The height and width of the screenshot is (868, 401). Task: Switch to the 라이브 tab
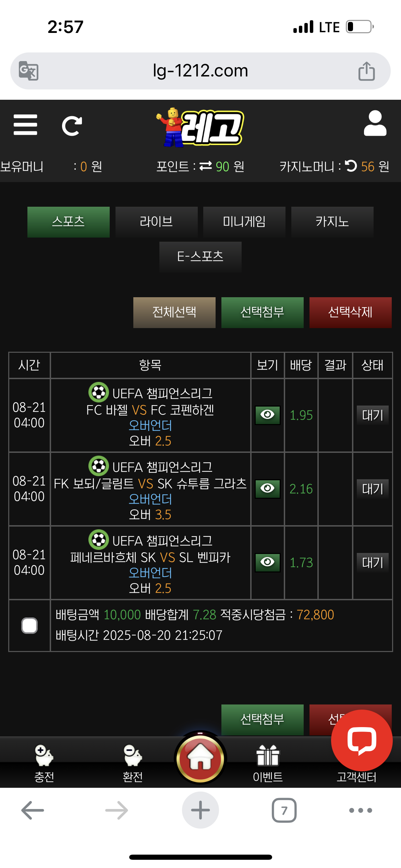[x=157, y=222]
